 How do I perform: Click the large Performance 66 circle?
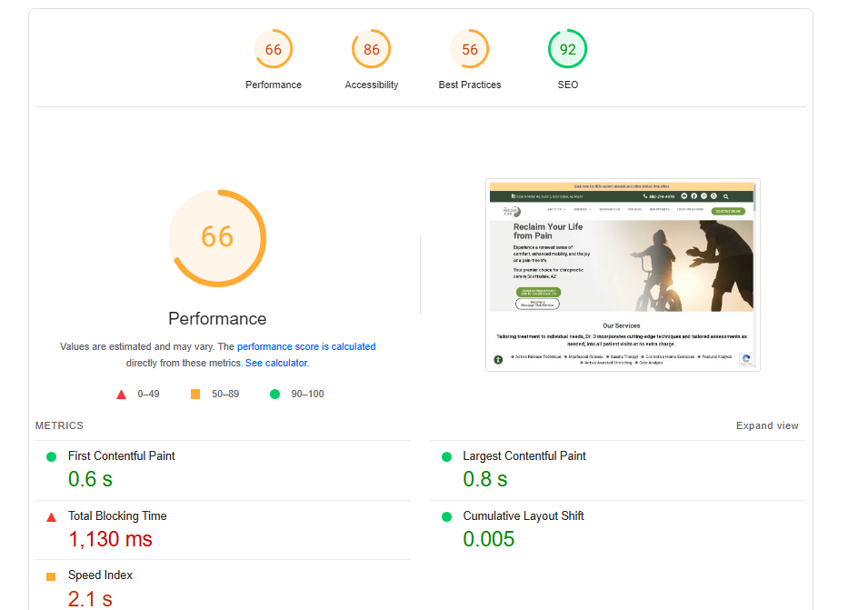pos(217,237)
